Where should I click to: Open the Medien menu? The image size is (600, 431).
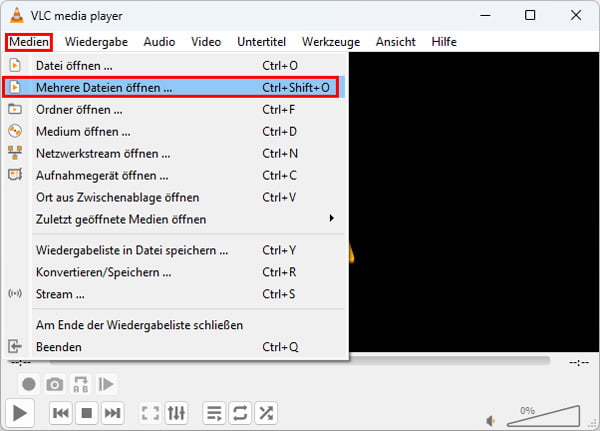click(x=29, y=42)
